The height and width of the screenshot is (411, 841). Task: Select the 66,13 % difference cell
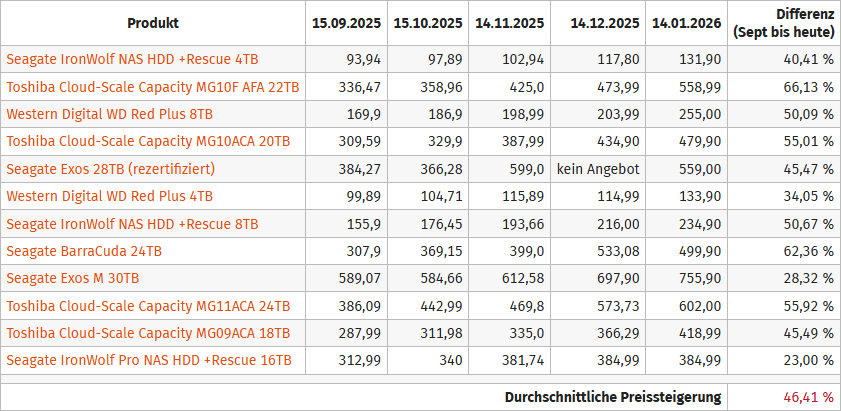806,87
